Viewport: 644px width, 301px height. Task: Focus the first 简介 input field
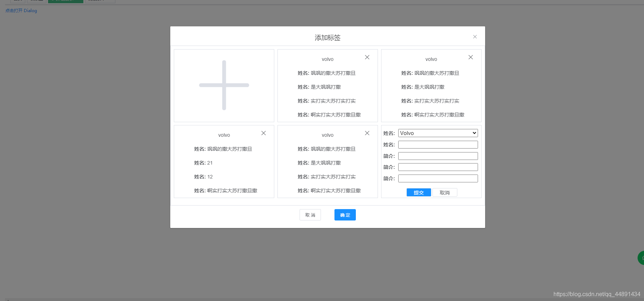pos(438,156)
